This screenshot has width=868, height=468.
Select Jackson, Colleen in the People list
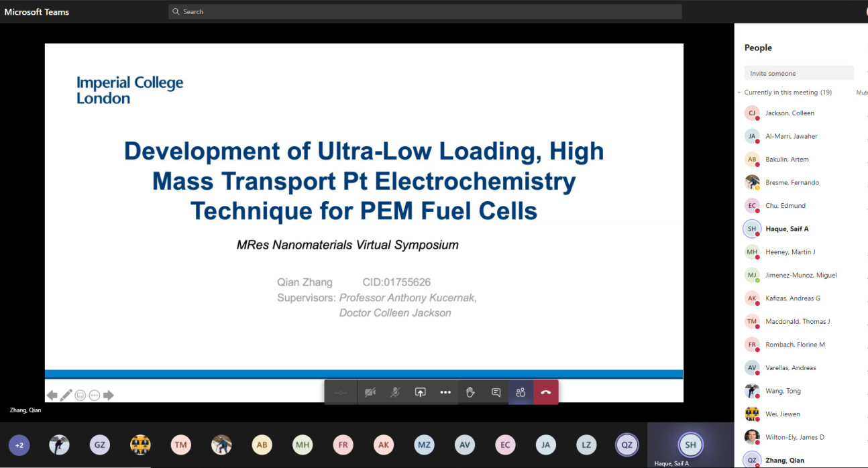pyautogui.click(x=790, y=113)
